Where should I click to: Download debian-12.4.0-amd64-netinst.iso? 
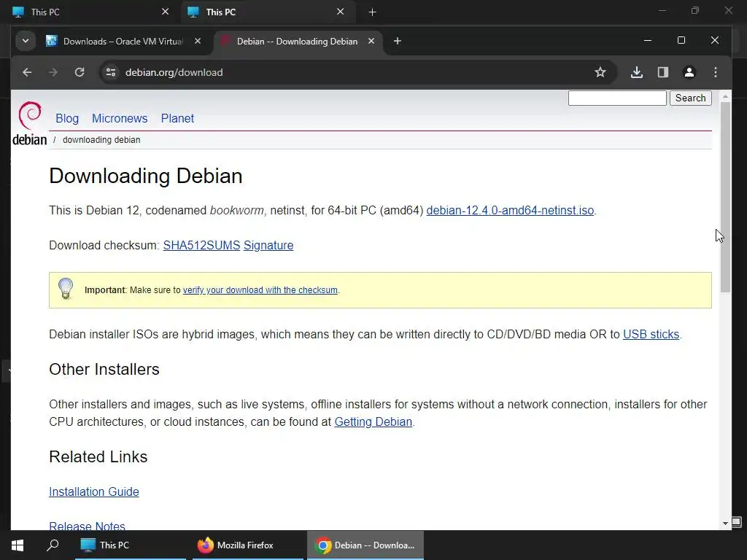(510, 211)
